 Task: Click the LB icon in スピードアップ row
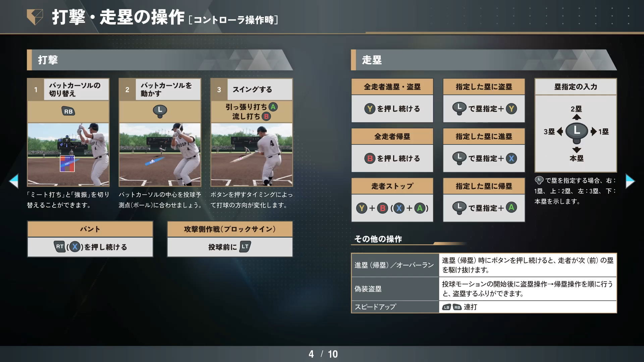click(446, 307)
